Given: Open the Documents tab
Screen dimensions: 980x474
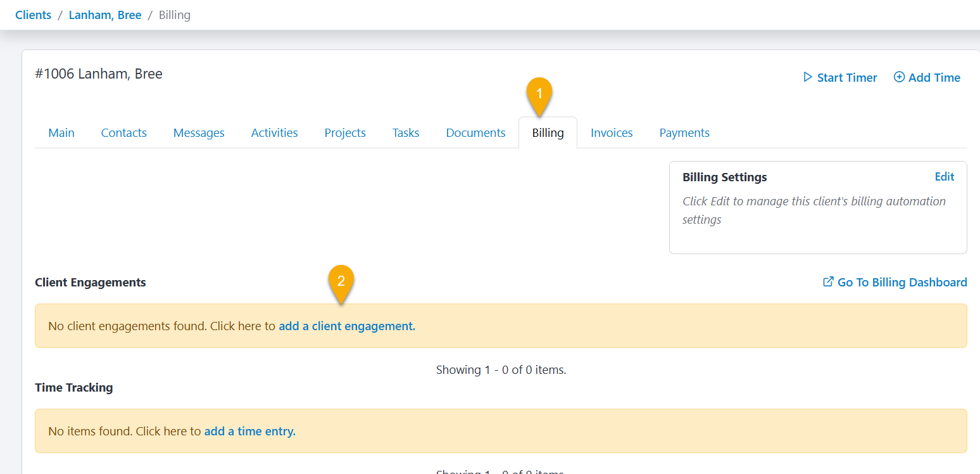Looking at the screenshot, I should (x=475, y=133).
